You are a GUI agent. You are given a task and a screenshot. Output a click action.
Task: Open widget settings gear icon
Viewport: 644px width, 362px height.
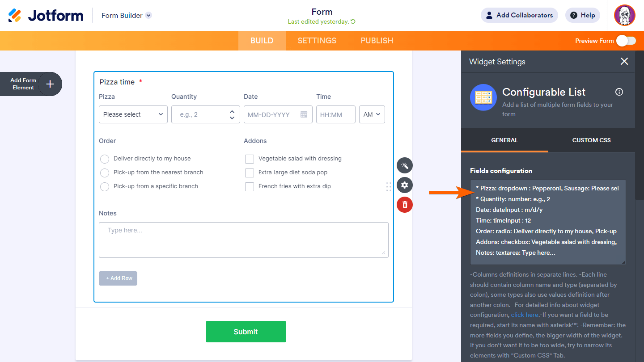(x=405, y=185)
